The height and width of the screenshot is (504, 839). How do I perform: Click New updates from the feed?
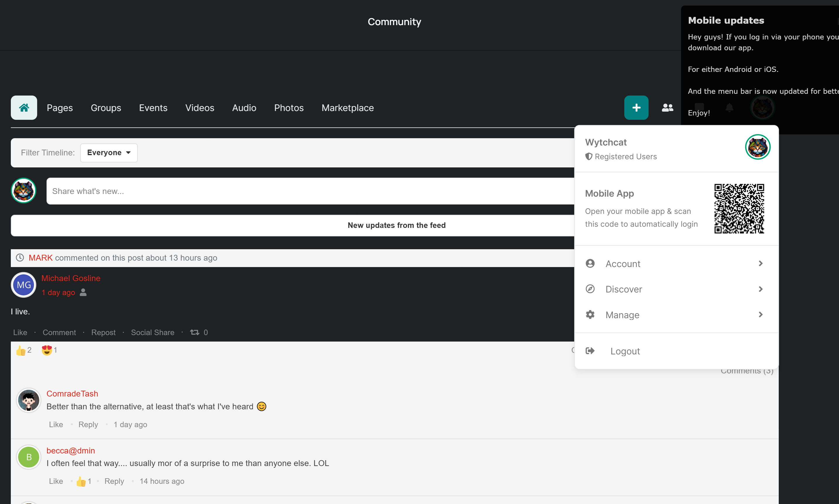[396, 225]
